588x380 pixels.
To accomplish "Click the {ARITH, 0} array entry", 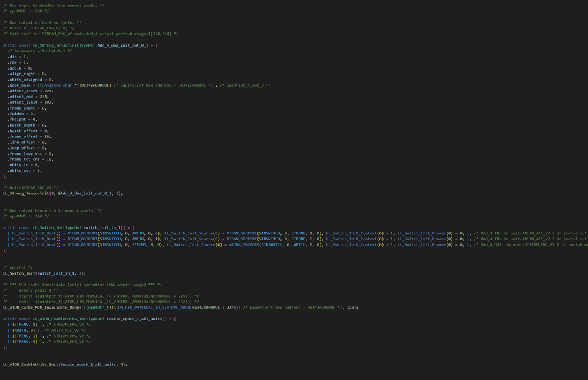I will click(x=24, y=330).
